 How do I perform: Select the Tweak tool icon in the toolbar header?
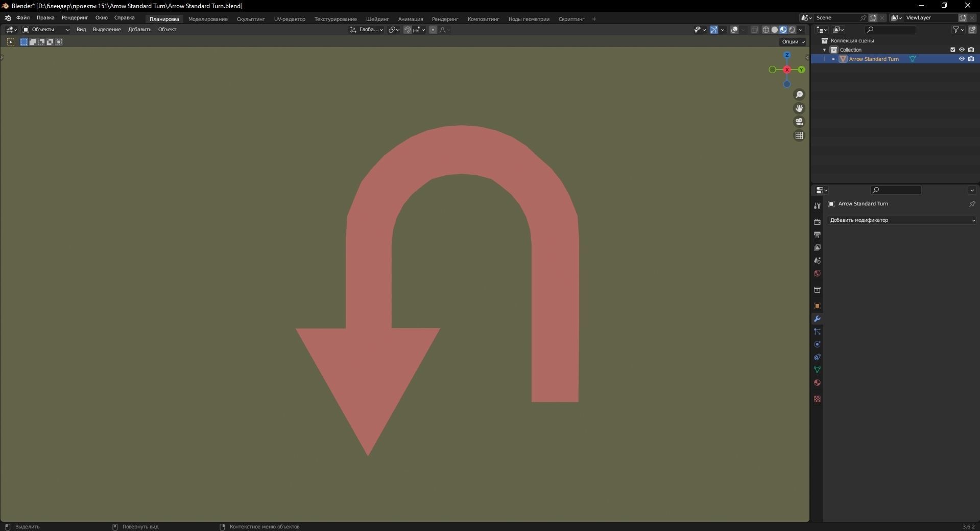pos(11,42)
